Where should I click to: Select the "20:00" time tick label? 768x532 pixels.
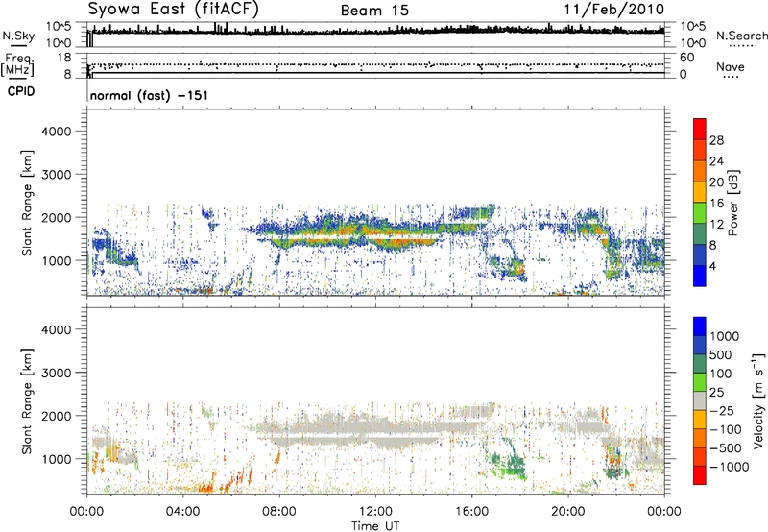(x=567, y=512)
